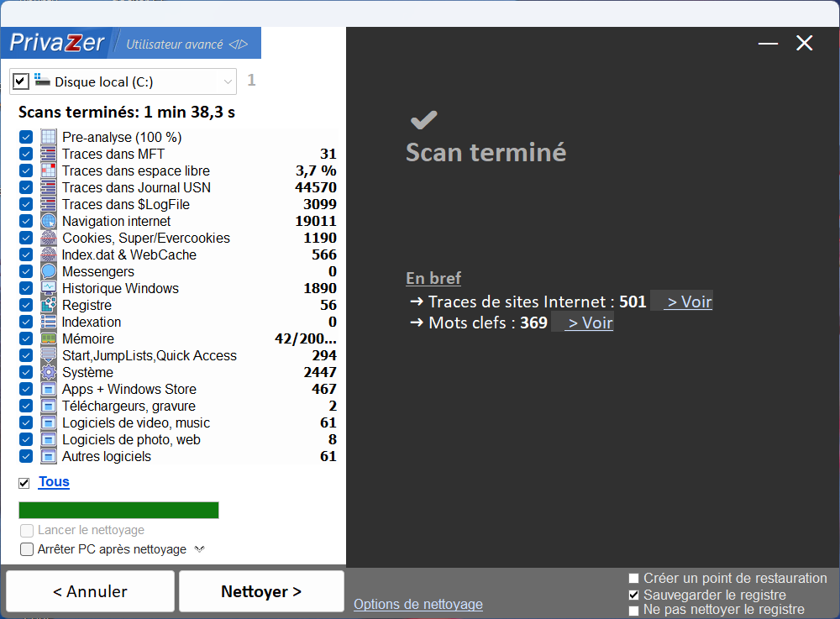840x619 pixels.
Task: Click the Logiciels de photo, web icon
Action: click(48, 439)
